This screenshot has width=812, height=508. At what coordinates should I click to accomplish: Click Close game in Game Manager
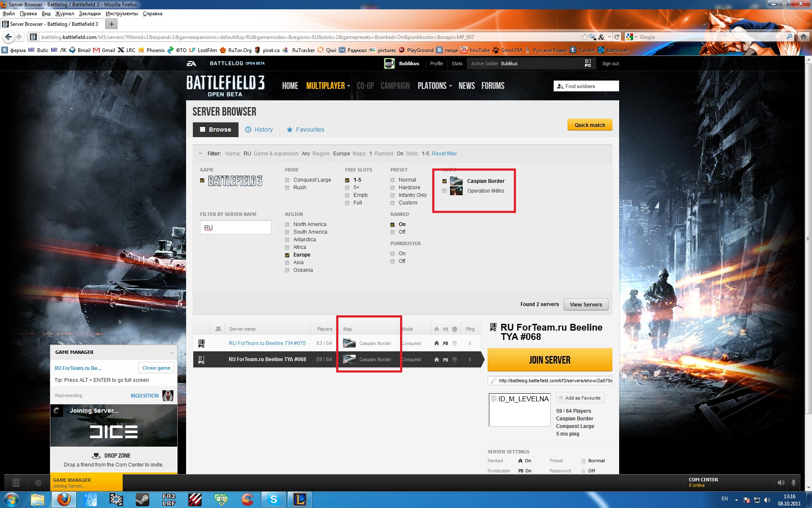coord(156,368)
